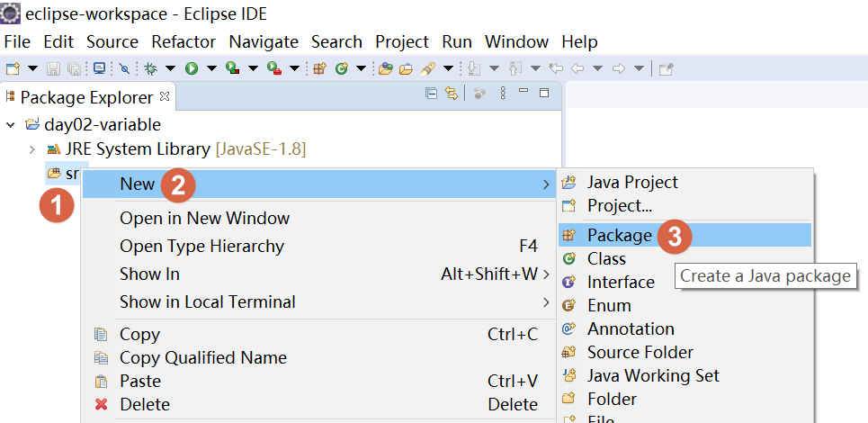The width and height of the screenshot is (868, 423).
Task: Select Copy Qualified Name in context menu
Action: point(203,357)
